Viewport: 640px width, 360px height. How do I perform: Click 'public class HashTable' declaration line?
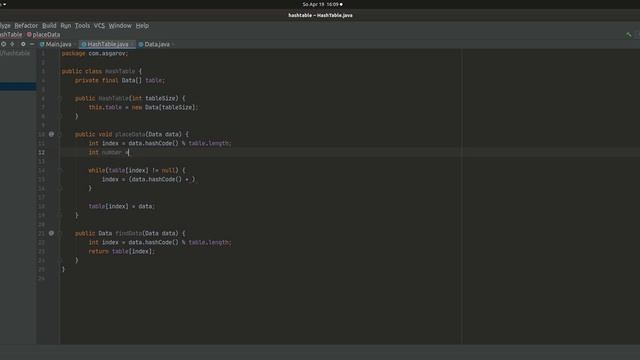point(102,71)
